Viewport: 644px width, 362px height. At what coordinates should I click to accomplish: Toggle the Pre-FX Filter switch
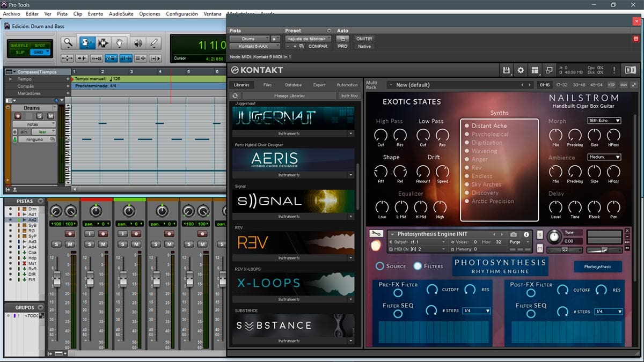point(398,293)
